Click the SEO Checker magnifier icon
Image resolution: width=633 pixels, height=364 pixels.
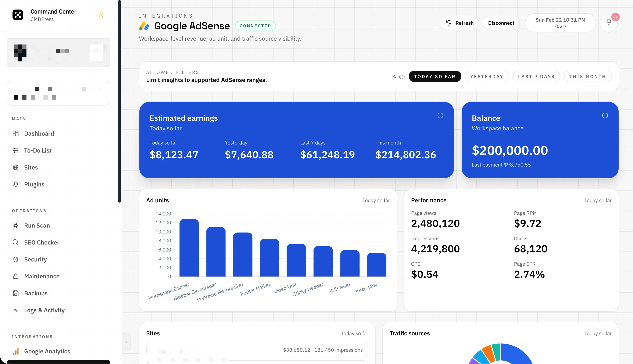coord(16,243)
